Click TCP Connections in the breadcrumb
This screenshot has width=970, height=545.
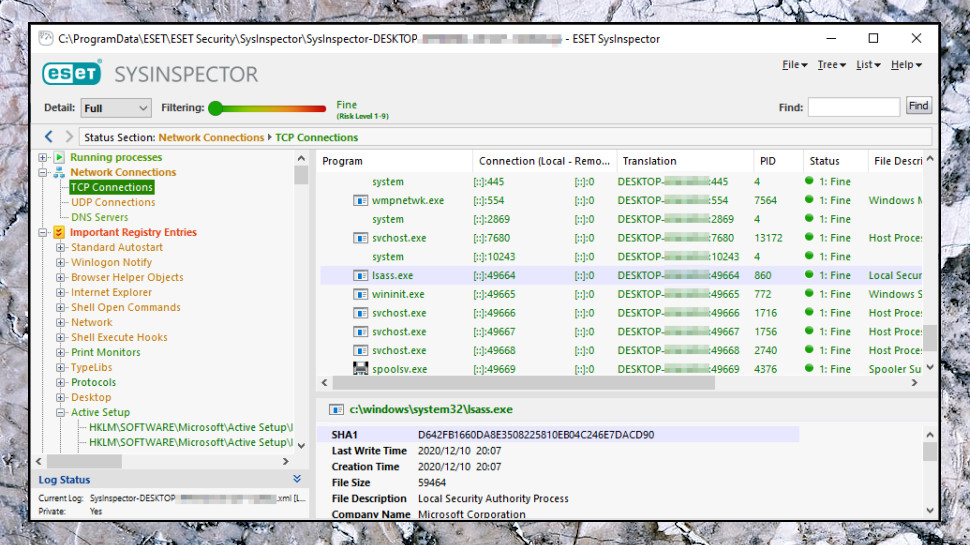(x=316, y=137)
